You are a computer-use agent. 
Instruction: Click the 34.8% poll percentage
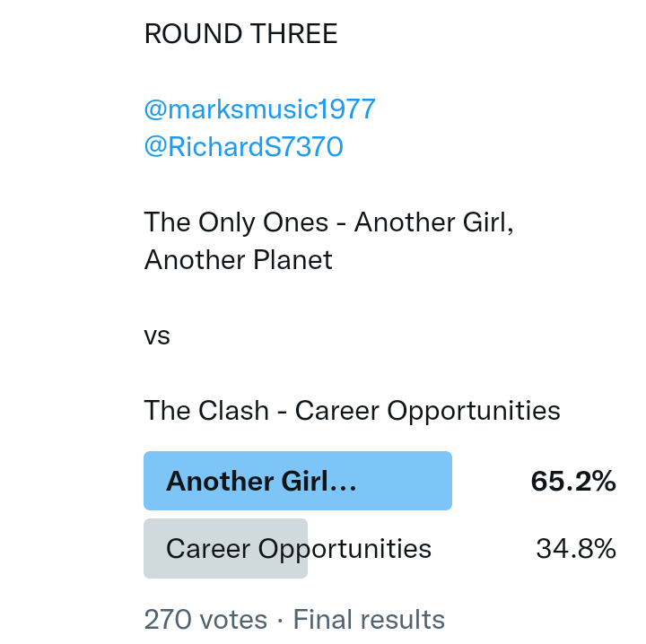(576, 549)
